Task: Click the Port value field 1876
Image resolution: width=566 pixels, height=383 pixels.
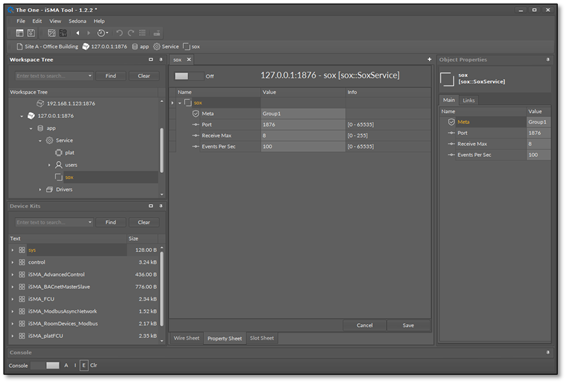Action: click(303, 125)
